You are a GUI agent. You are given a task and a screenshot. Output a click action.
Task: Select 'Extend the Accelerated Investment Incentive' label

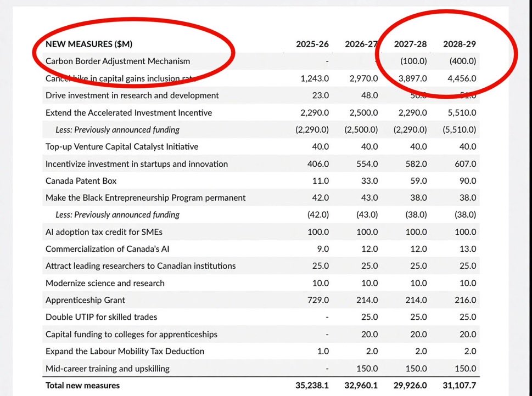point(128,112)
